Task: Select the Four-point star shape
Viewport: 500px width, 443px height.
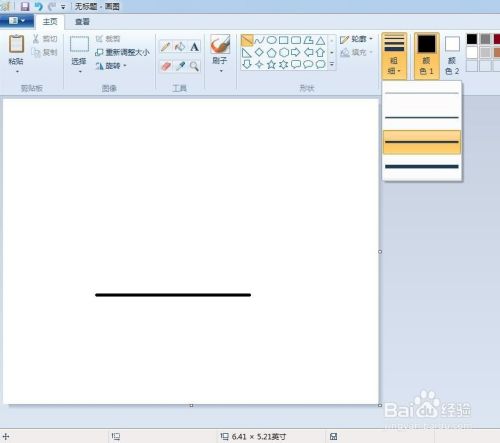Action: point(259,64)
